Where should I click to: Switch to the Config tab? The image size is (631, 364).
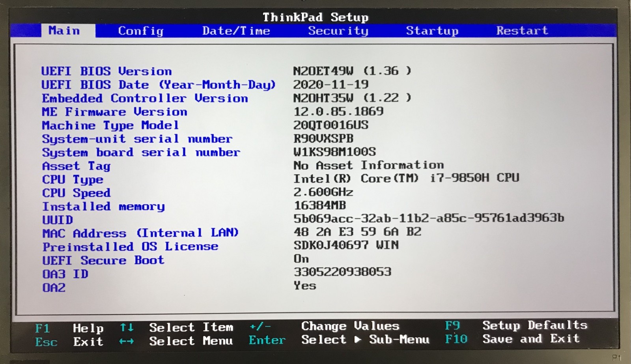(x=141, y=31)
